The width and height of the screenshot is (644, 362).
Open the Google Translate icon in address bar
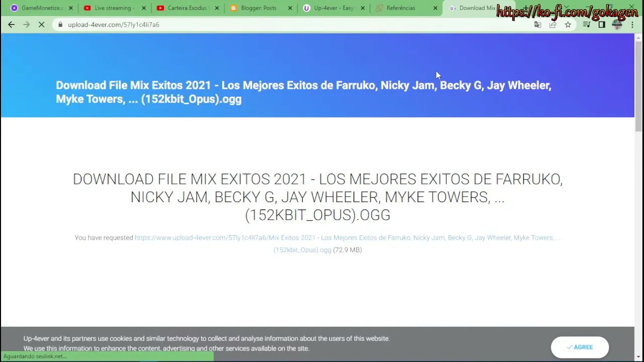(538, 25)
